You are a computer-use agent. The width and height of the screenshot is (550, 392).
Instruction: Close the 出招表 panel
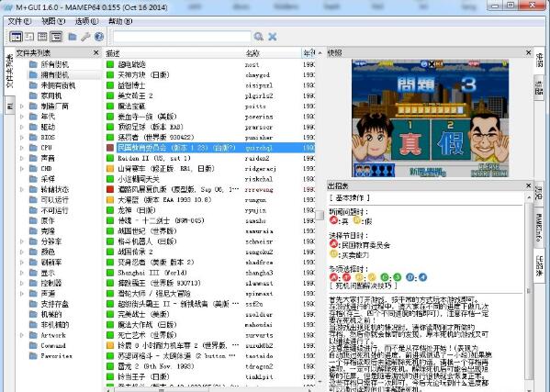click(529, 185)
